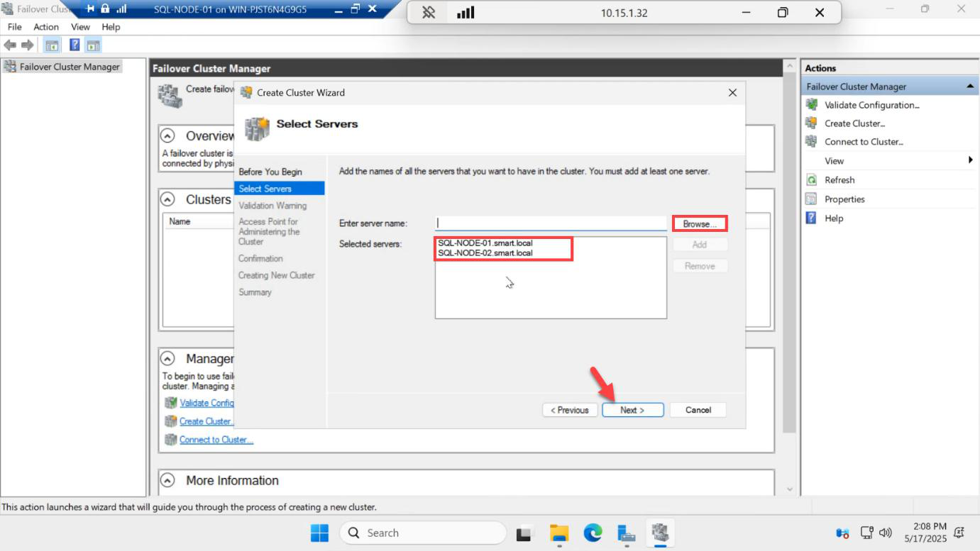Select Before You Begin wizard step
The width and height of the screenshot is (980, 551).
[270, 172]
